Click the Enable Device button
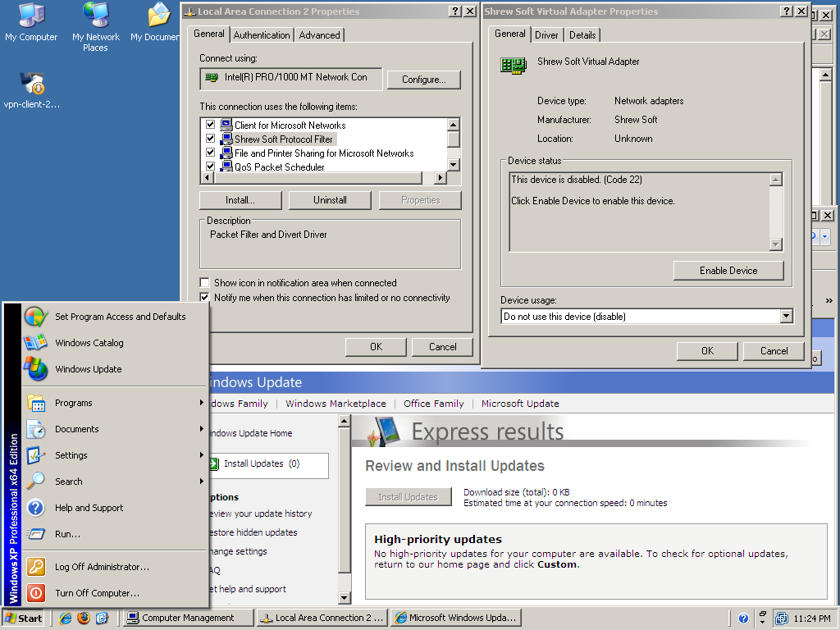 pos(728,271)
